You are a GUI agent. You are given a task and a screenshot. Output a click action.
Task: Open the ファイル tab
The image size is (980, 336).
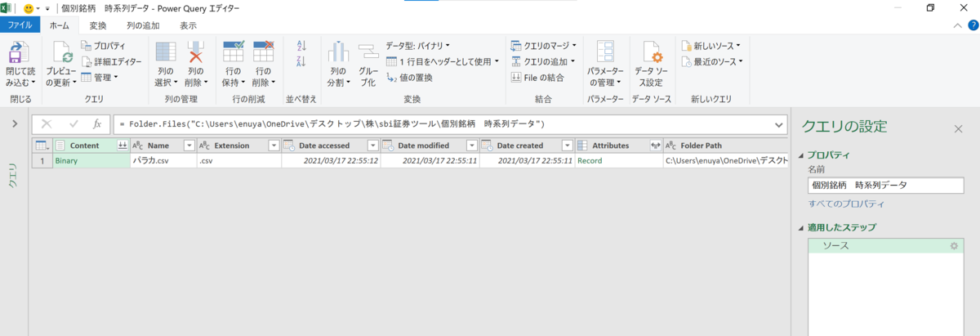(x=20, y=25)
